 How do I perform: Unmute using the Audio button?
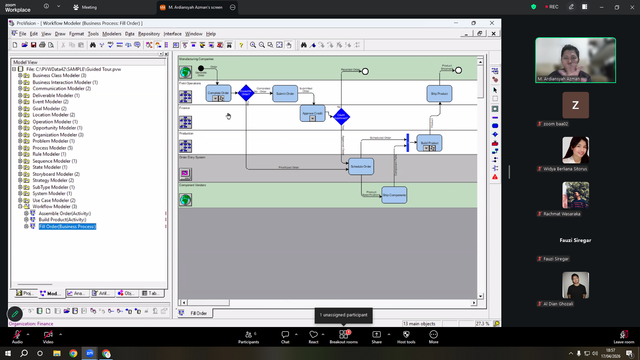[x=17, y=337]
